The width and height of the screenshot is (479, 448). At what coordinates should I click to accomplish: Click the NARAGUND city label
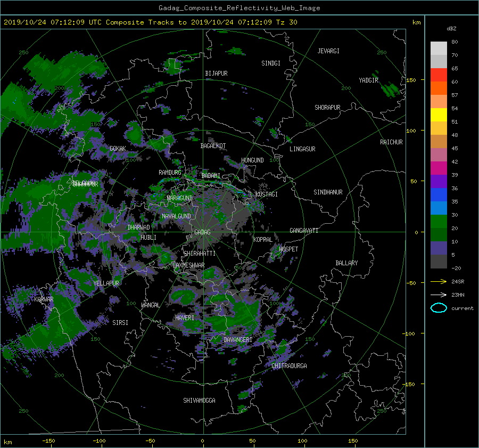coord(180,198)
